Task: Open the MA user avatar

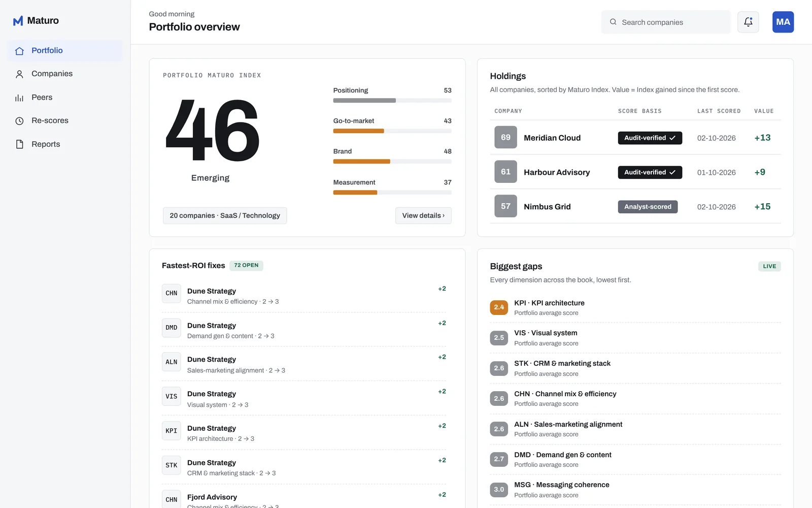Action: (783, 22)
